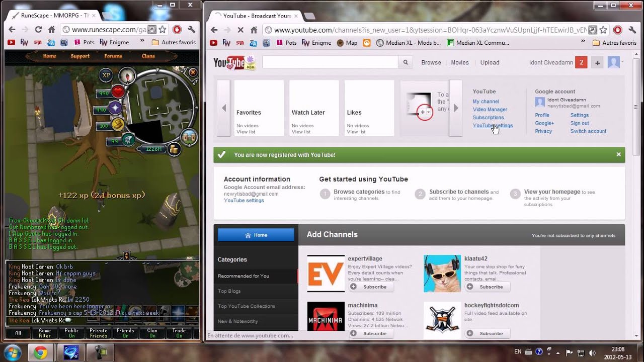Open Forums in RuneScape site navigation

pos(113,56)
